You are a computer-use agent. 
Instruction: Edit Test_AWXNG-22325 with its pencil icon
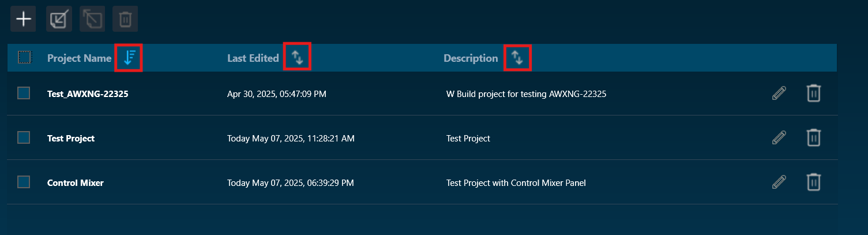coord(779,93)
